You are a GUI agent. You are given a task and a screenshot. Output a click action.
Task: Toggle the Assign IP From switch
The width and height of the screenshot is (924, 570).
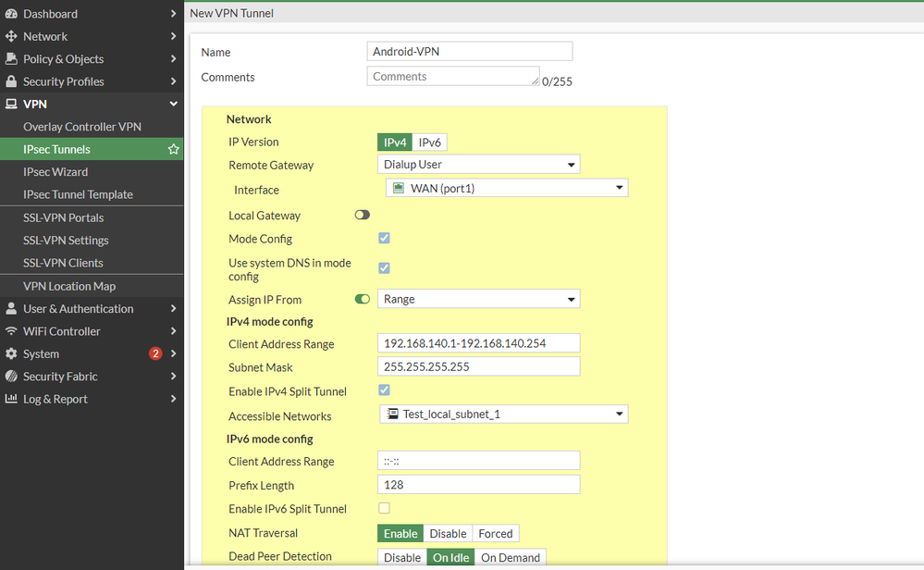point(362,300)
